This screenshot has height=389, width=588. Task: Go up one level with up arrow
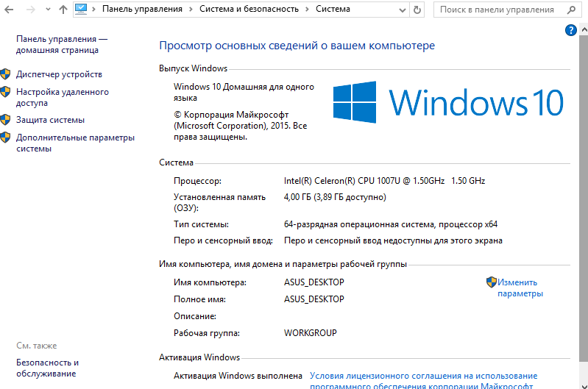[63, 10]
